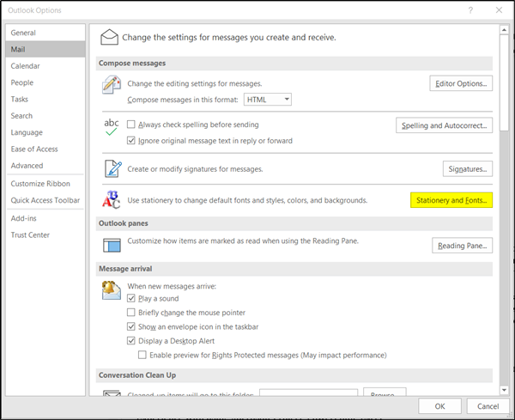Click the ABC stationery fonts icon
This screenshot has height=420, width=515.
111,200
